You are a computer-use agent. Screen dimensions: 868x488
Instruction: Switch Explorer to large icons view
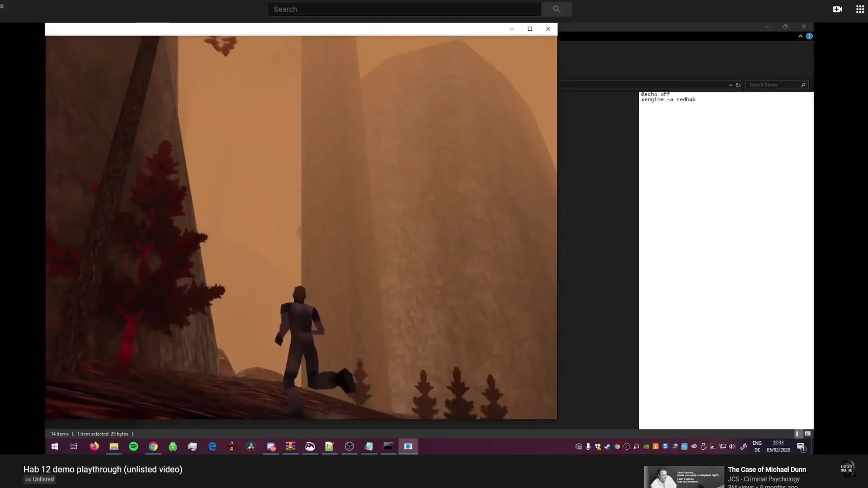coord(808,434)
